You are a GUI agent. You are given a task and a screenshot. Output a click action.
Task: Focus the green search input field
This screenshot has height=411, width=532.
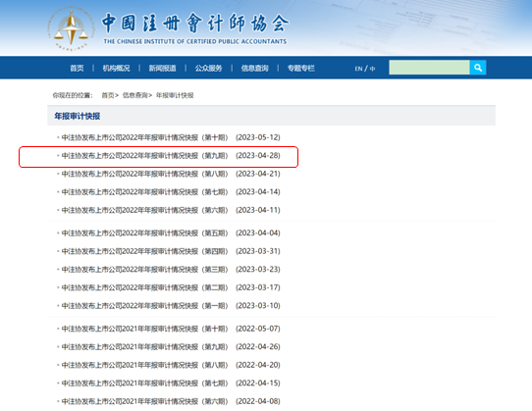click(429, 68)
